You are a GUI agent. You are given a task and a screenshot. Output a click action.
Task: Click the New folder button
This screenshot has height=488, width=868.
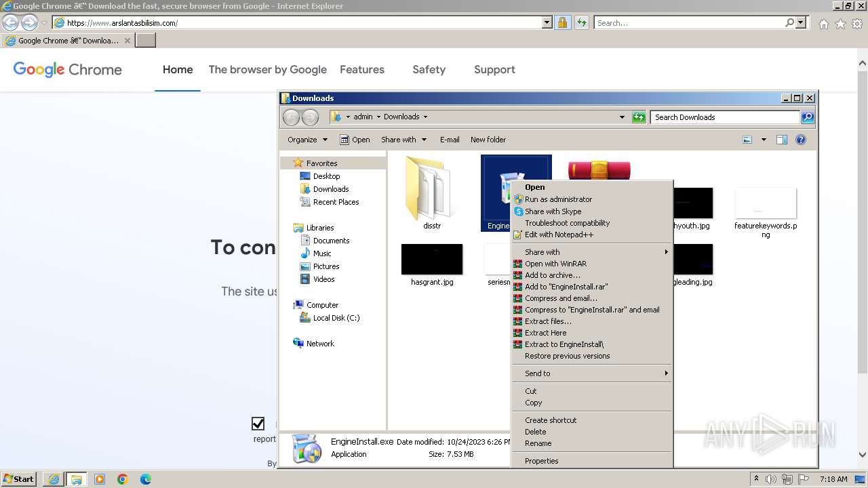(488, 140)
